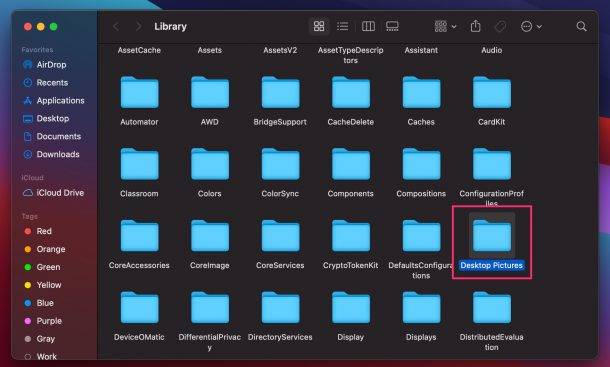Select the CoreImage folder

210,236
